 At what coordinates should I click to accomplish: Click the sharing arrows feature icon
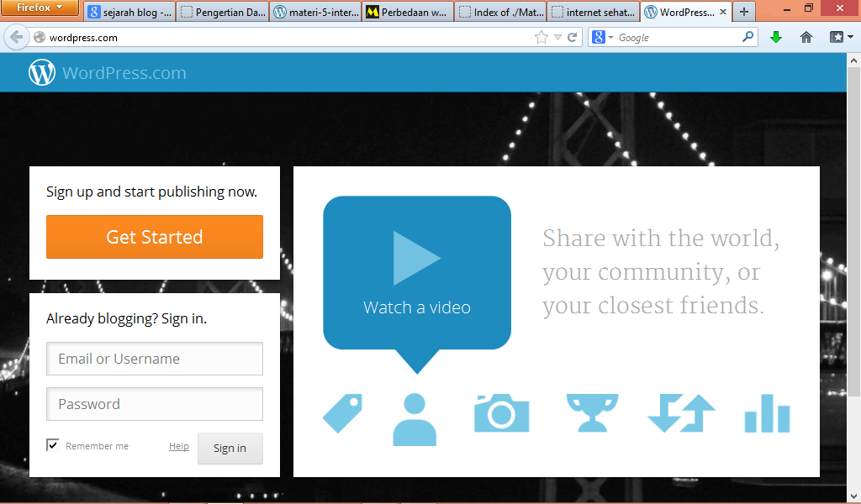click(x=681, y=413)
